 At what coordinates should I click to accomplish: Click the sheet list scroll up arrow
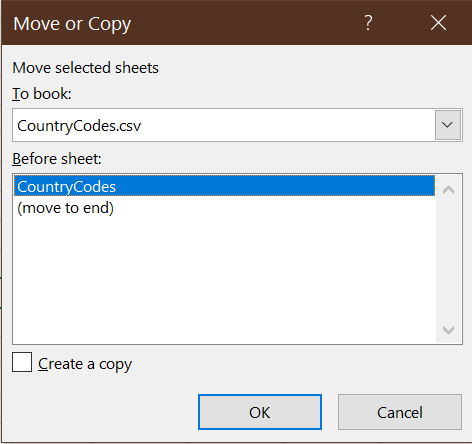click(449, 190)
